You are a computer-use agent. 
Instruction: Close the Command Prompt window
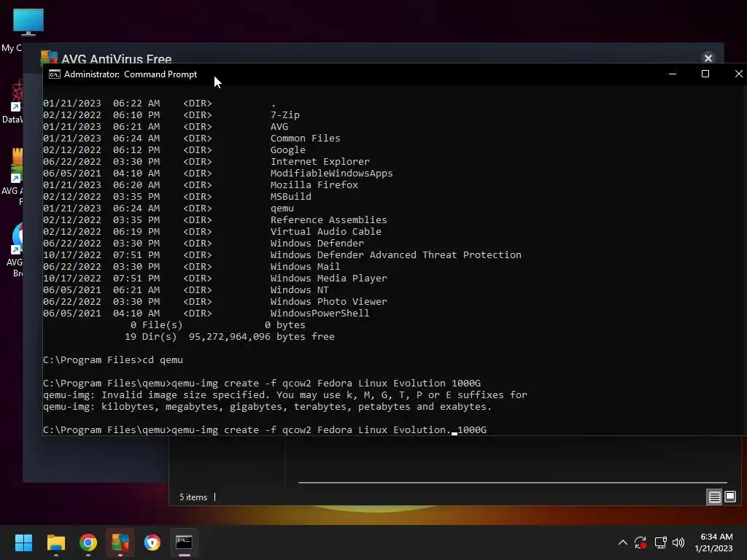click(738, 74)
